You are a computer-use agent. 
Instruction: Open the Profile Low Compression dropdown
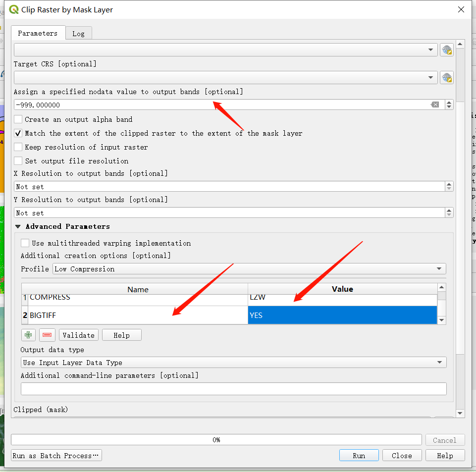pyautogui.click(x=249, y=269)
